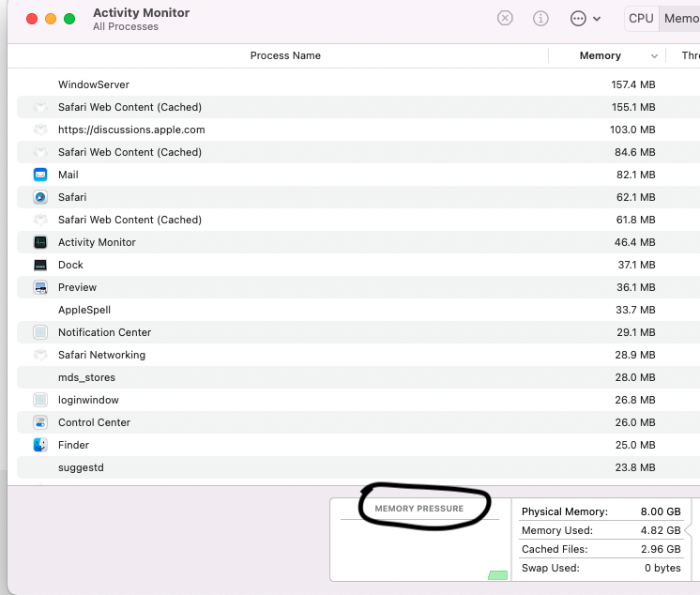Click the Notification Center icon

pos(40,332)
